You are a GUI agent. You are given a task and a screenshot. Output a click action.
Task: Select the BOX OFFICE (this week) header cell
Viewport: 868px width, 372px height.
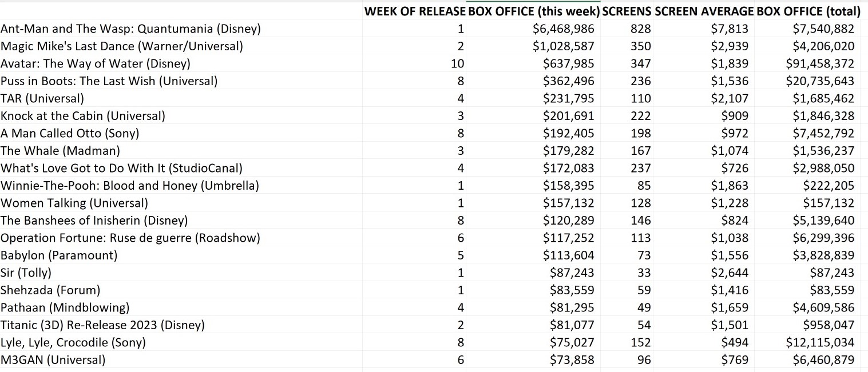533,11
